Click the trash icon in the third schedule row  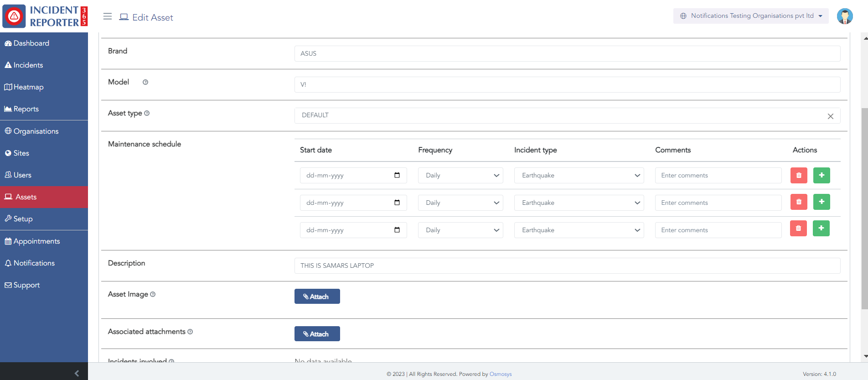point(798,229)
